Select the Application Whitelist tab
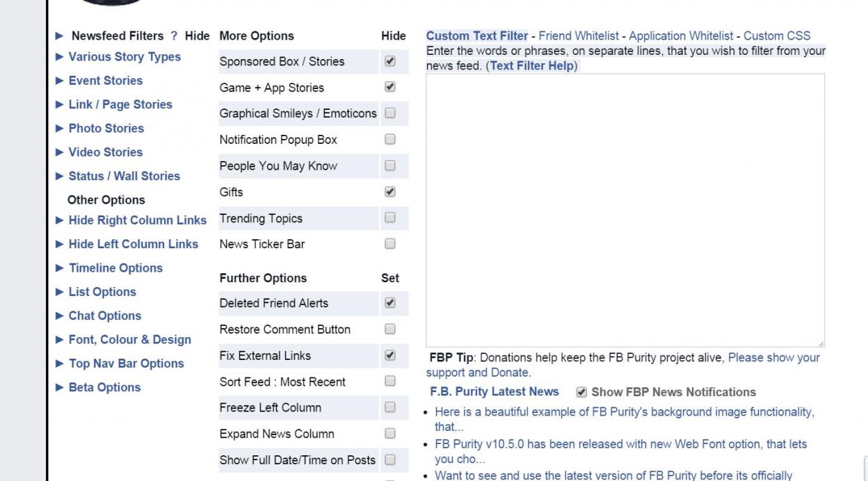This screenshot has height=481, width=868. pyautogui.click(x=681, y=36)
